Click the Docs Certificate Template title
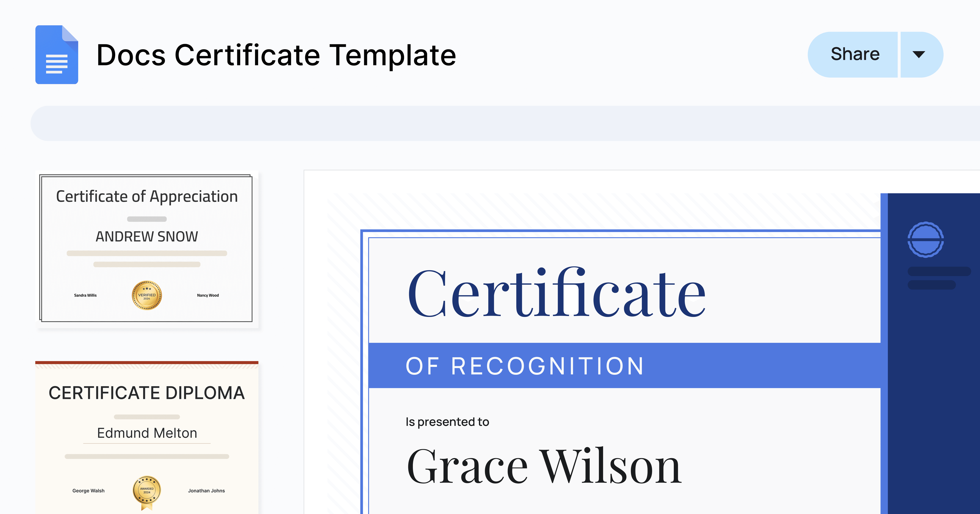The image size is (980, 514). (276, 55)
